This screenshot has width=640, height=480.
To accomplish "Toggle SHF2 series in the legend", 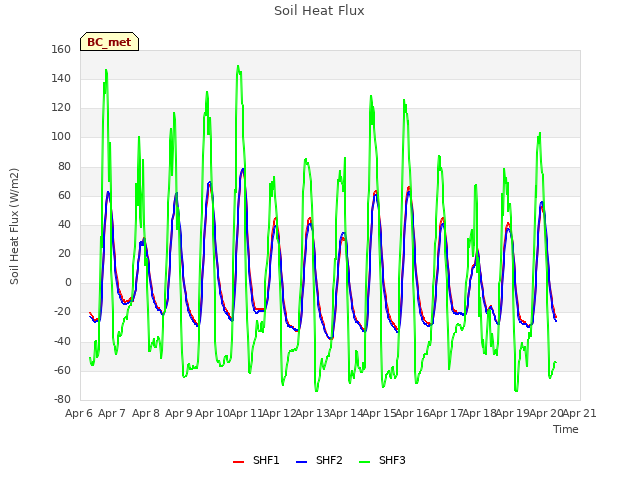I will click(319, 460).
